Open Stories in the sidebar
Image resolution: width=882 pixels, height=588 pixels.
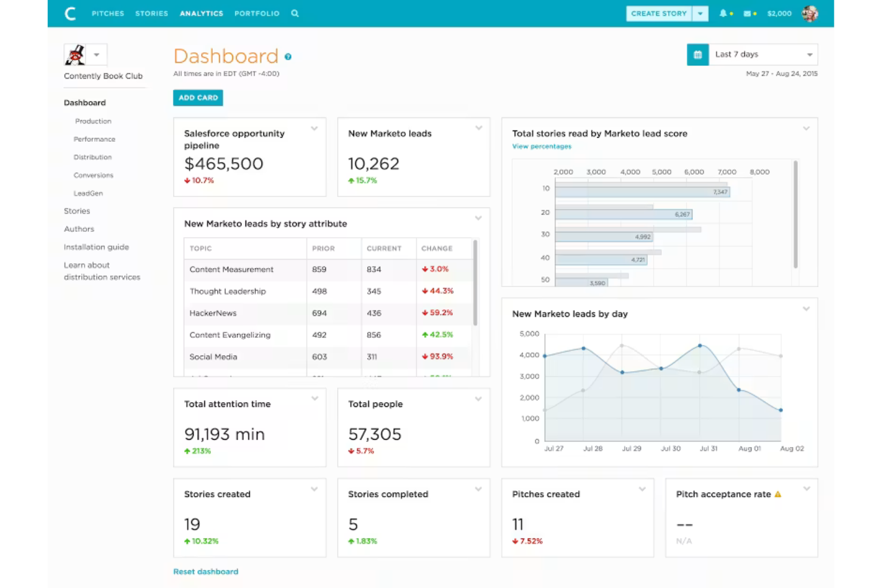(x=77, y=211)
